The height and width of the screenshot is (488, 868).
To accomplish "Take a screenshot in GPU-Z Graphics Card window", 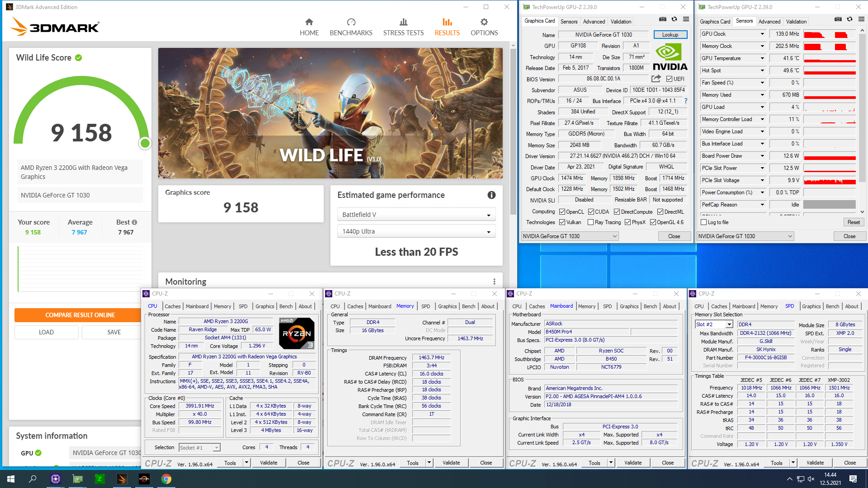I will click(x=662, y=19).
